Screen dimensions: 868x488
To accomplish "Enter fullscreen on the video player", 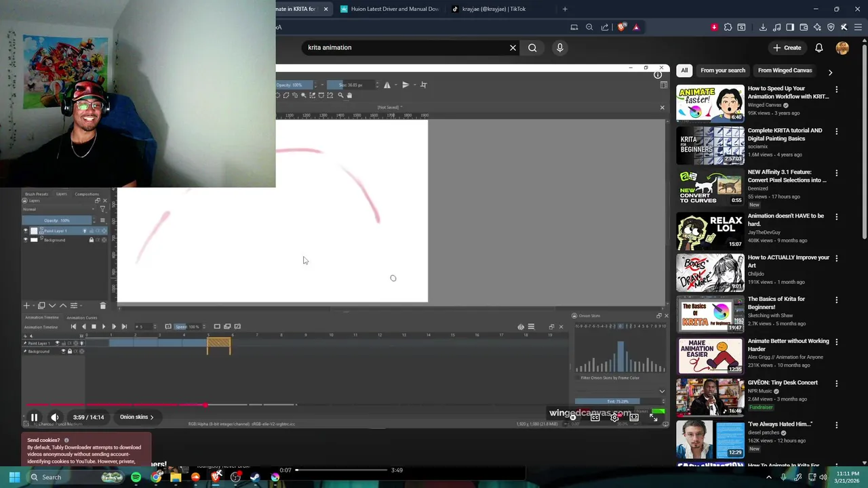I will 654,418.
